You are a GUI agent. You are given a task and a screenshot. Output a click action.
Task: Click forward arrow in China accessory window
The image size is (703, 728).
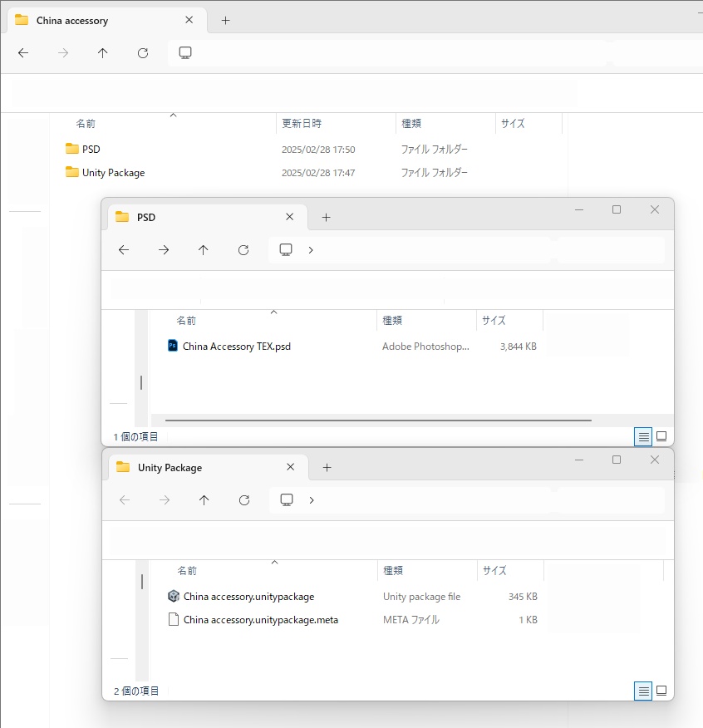click(63, 53)
